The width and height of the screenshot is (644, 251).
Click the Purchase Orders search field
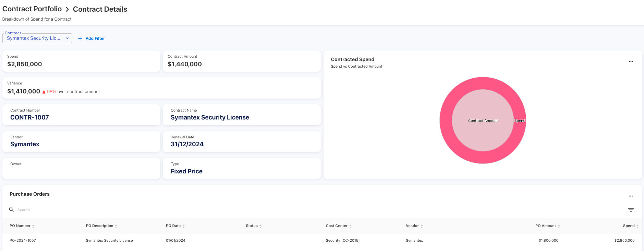pyautogui.click(x=69, y=210)
